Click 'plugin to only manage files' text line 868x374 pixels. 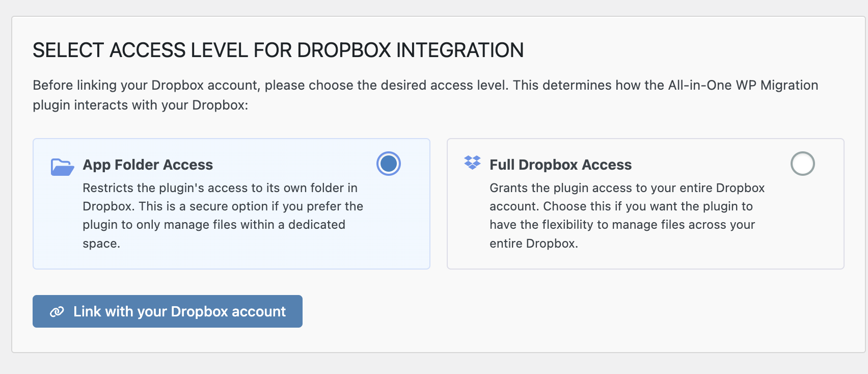(x=214, y=225)
